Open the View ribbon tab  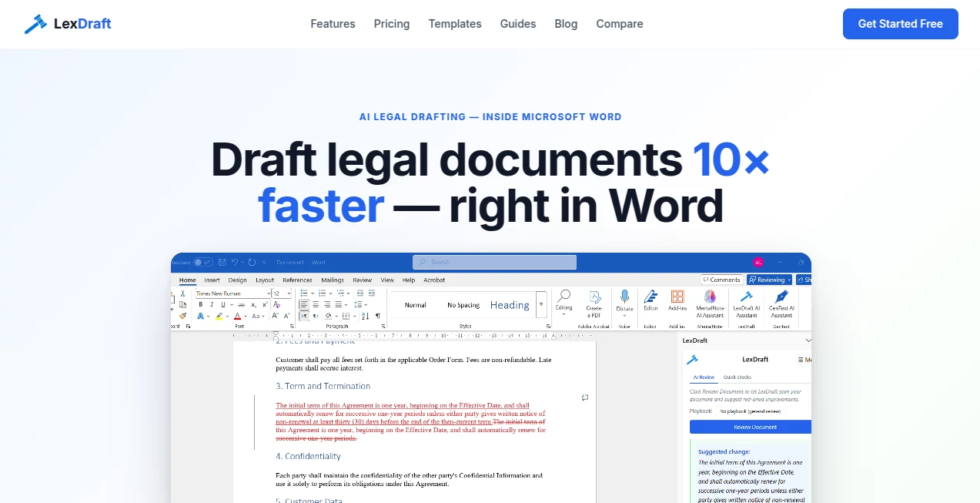(387, 280)
